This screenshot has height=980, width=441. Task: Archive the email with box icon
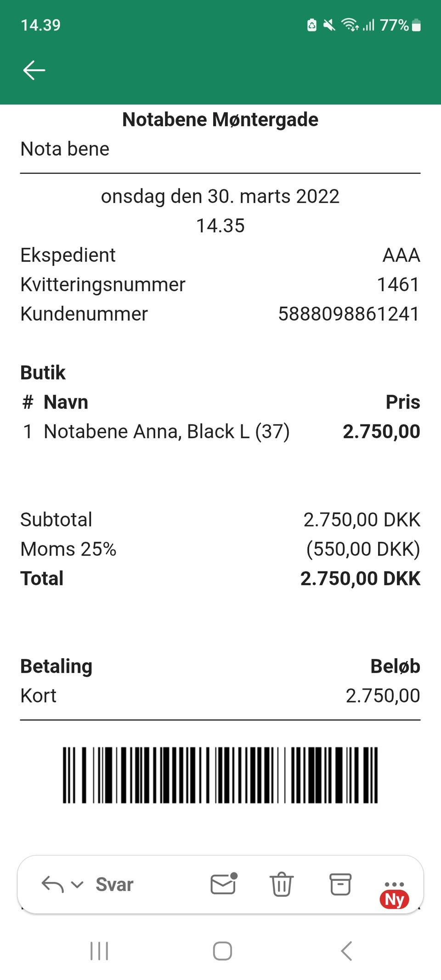click(x=340, y=884)
